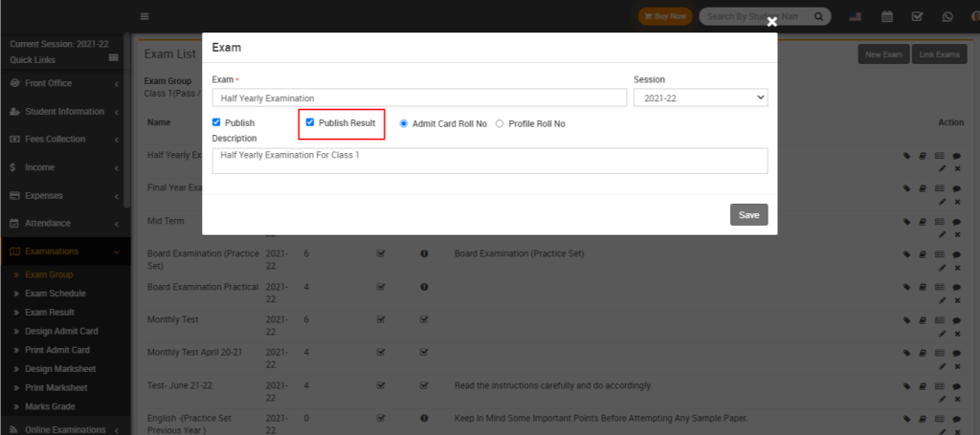The width and height of the screenshot is (980, 435).
Task: Select the Profile Roll No radio button
Action: click(500, 123)
